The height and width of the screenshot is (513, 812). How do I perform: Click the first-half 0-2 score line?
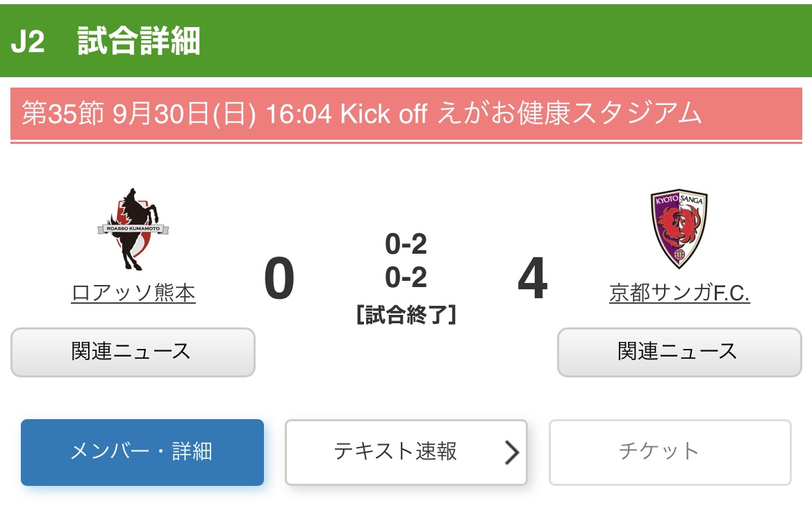[x=406, y=244]
